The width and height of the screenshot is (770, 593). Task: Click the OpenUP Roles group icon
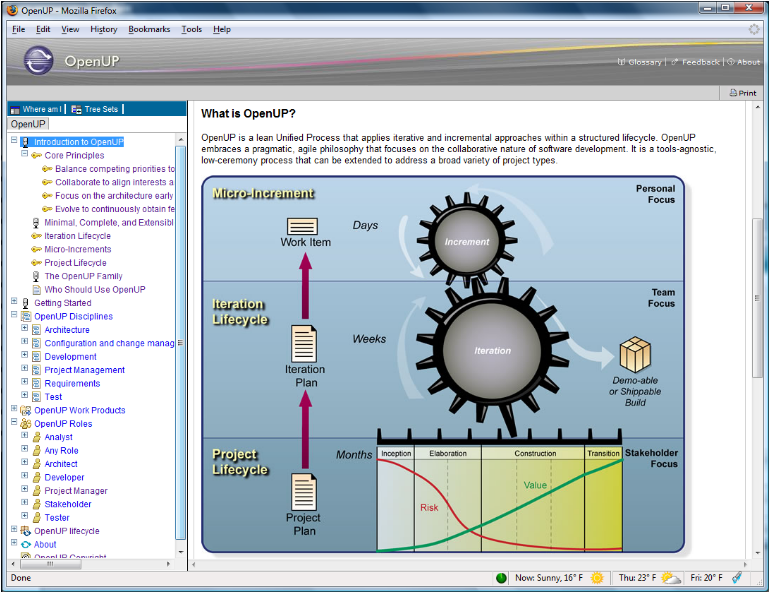(26, 424)
